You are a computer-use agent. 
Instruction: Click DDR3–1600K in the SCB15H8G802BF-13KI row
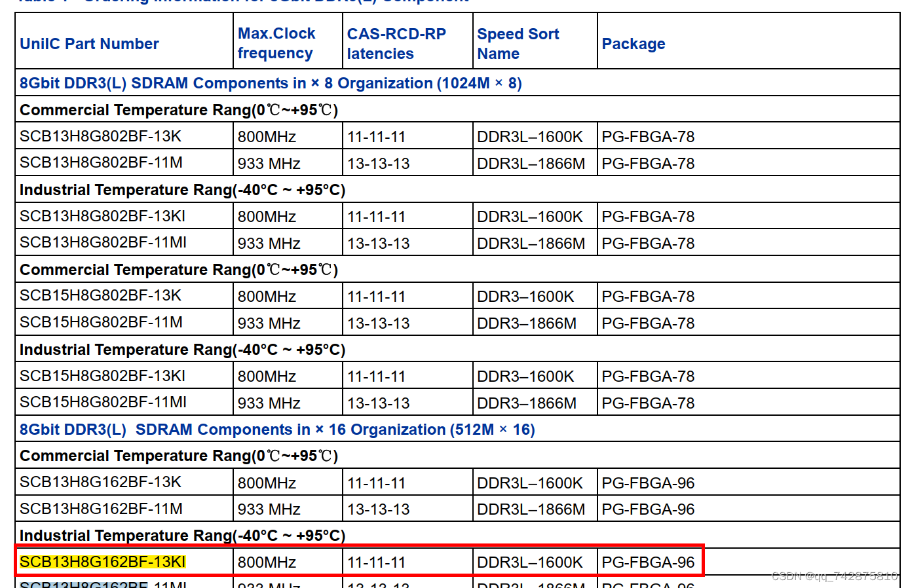pos(525,377)
